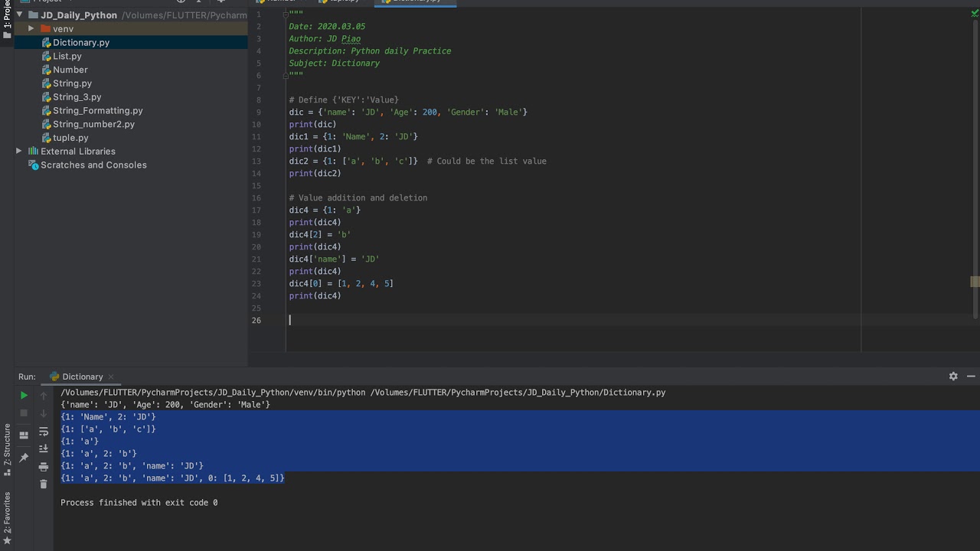Collapse the JD_Daily_Python root folder
980x551 pixels.
coord(19,15)
